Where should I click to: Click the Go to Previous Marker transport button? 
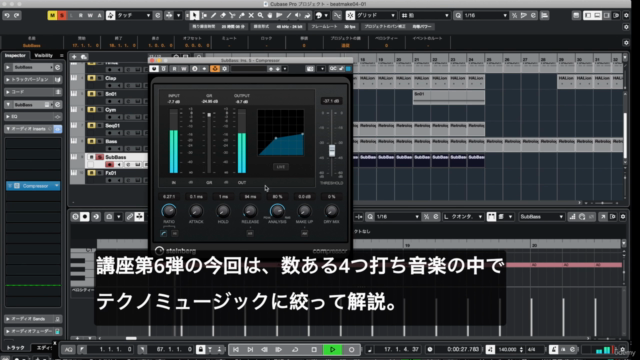236,349
